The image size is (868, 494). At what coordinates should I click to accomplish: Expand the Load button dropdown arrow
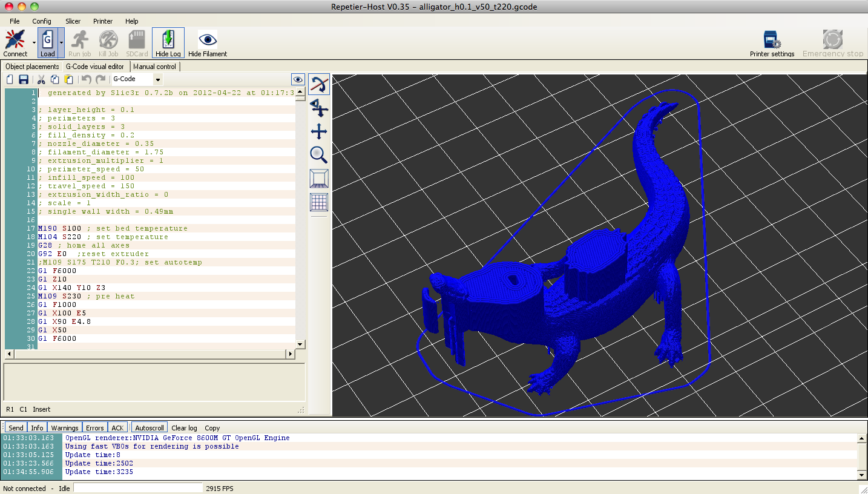[61, 44]
